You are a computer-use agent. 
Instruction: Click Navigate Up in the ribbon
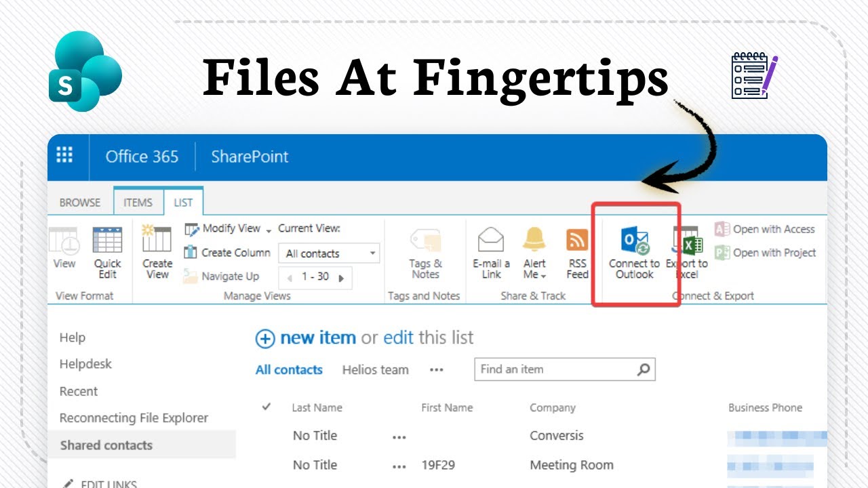click(x=222, y=276)
